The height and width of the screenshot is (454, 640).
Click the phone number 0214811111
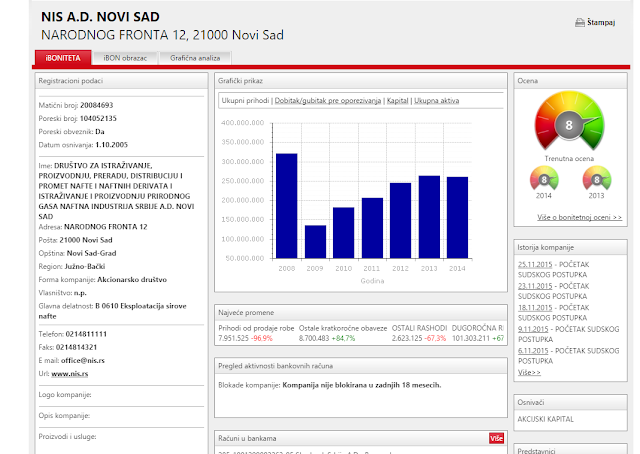86,334
